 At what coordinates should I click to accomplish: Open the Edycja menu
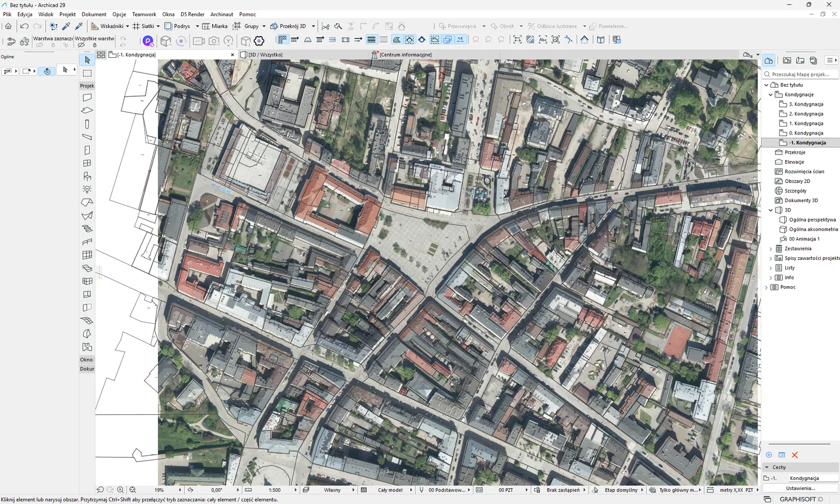25,14
